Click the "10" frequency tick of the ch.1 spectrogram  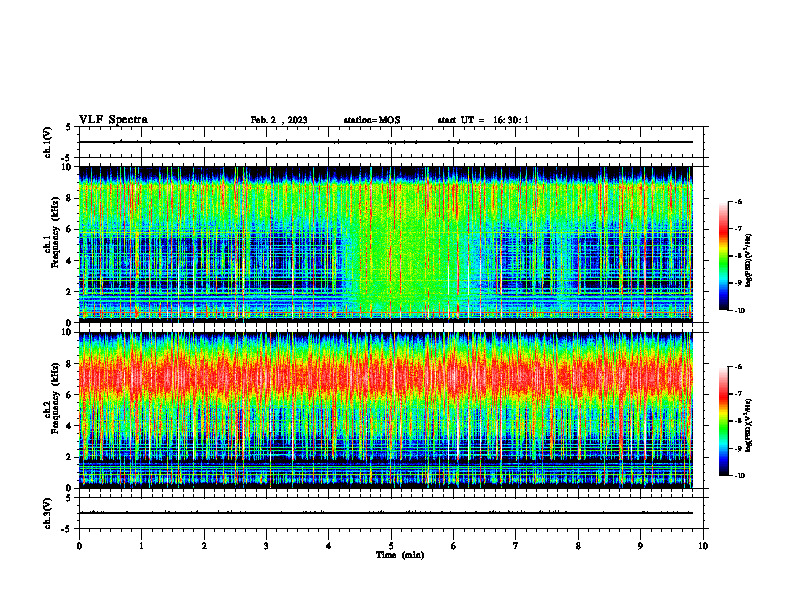67,167
